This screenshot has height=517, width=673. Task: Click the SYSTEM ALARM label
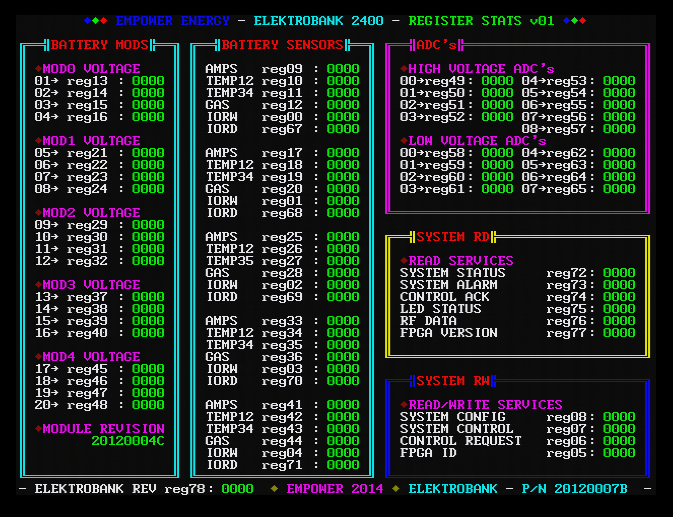click(449, 285)
